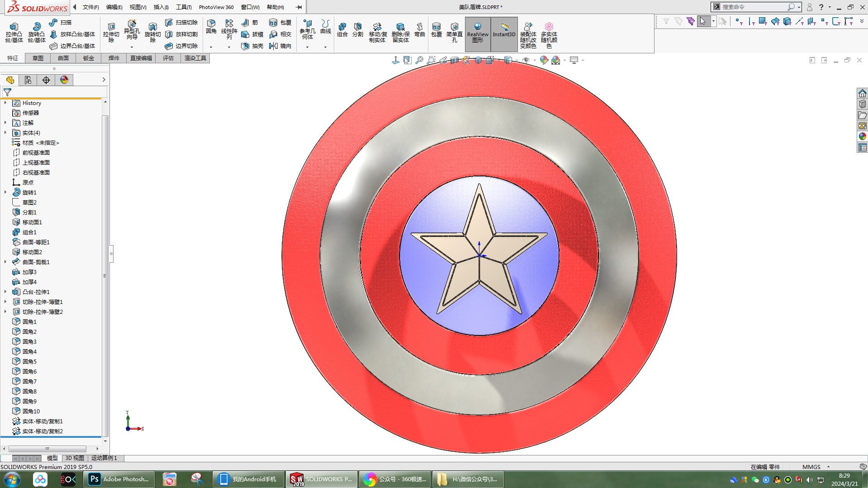Open Adobe Photoshop from the taskbar
868x488 pixels.
point(119,479)
